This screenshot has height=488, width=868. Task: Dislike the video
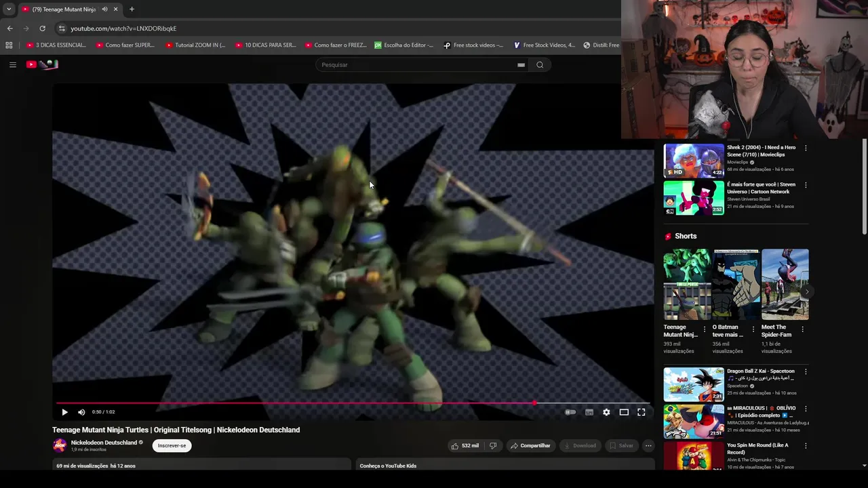click(x=493, y=445)
